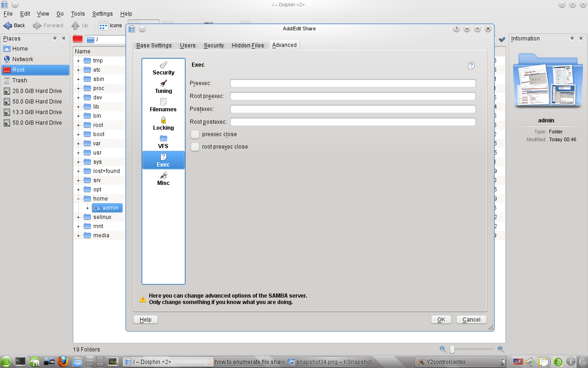Open the openSUSE application launcher menu

click(6, 362)
